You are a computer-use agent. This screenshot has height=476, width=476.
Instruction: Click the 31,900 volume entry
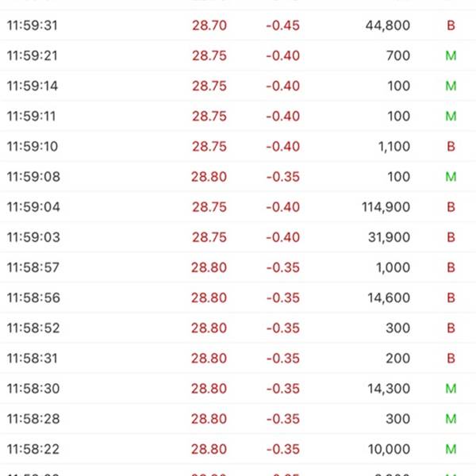click(388, 237)
